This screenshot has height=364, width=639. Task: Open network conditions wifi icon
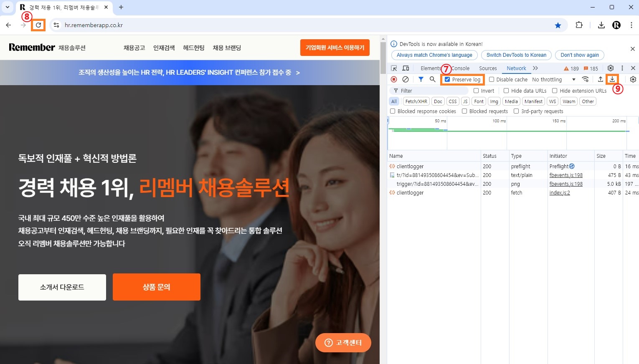[x=586, y=79]
